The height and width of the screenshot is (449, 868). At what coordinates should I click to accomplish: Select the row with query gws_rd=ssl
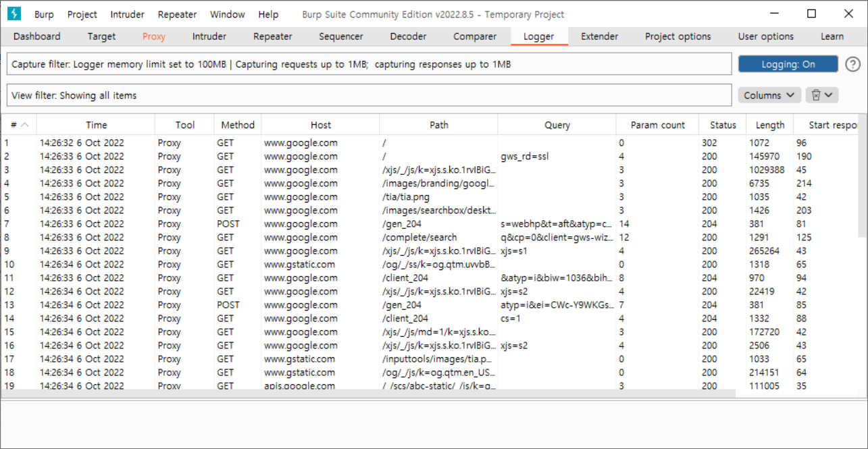430,156
